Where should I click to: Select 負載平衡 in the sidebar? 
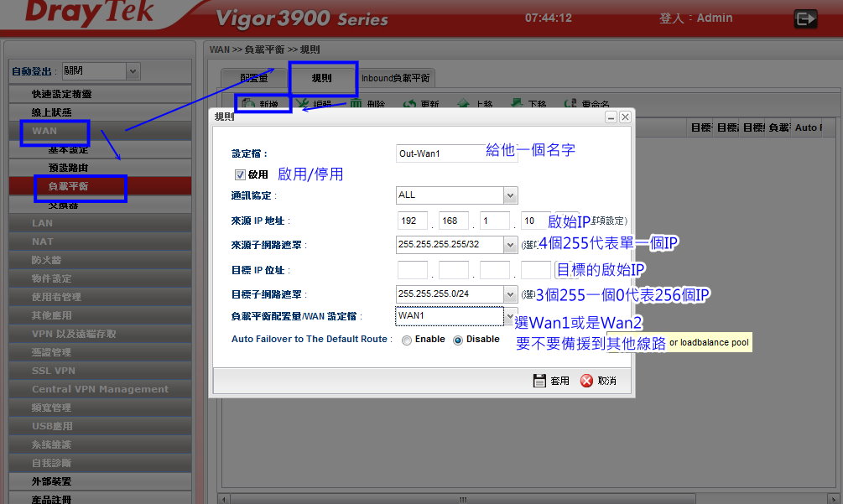100,186
